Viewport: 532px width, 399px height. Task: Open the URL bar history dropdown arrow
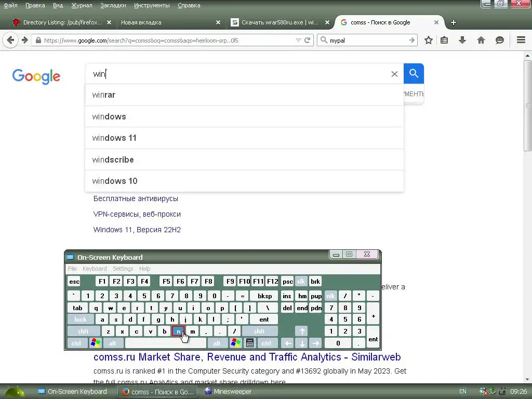pos(298,41)
